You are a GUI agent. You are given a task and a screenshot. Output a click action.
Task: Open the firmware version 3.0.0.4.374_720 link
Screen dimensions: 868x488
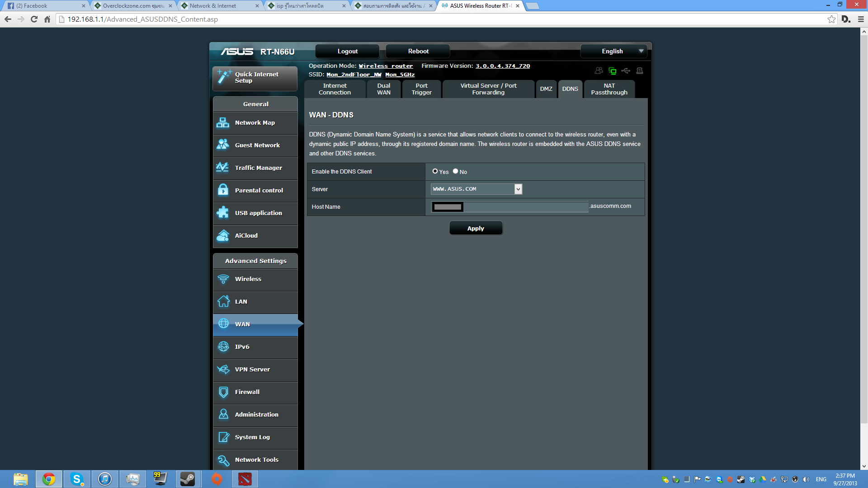pyautogui.click(x=502, y=66)
